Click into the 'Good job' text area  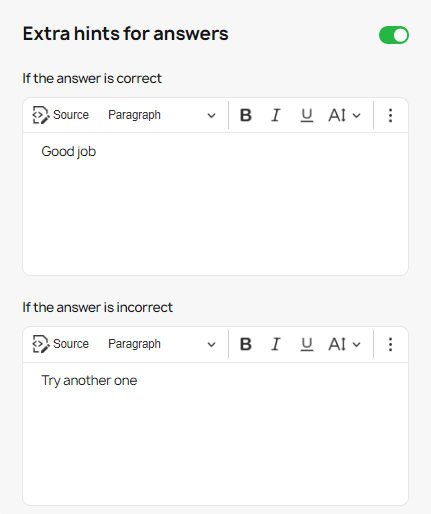pyautogui.click(x=215, y=204)
